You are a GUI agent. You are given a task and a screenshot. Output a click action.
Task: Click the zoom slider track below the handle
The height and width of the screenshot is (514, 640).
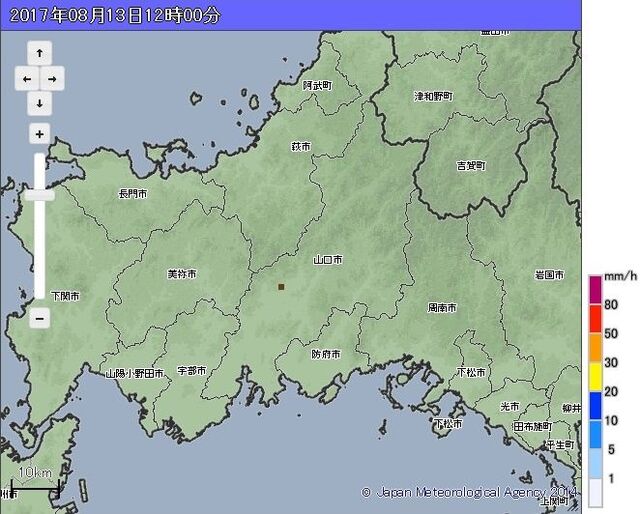click(40, 249)
